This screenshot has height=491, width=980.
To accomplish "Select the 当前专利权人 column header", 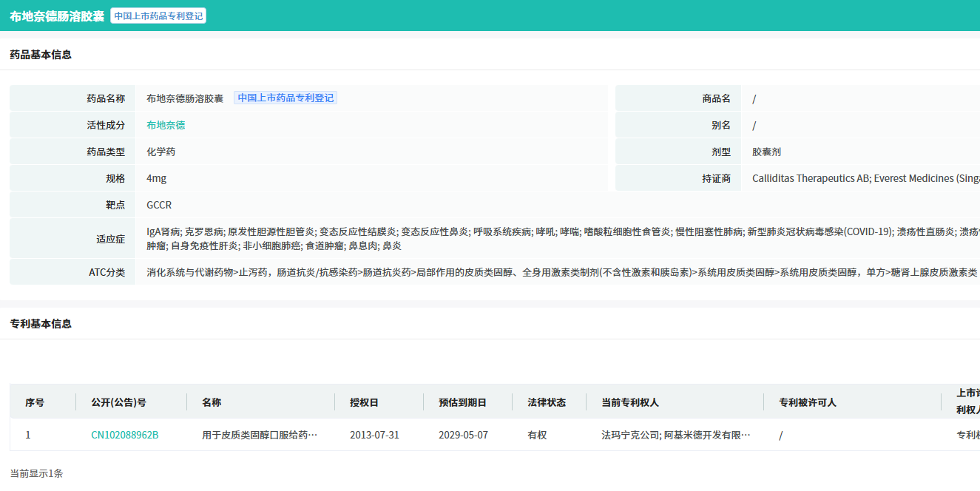I will coord(630,402).
